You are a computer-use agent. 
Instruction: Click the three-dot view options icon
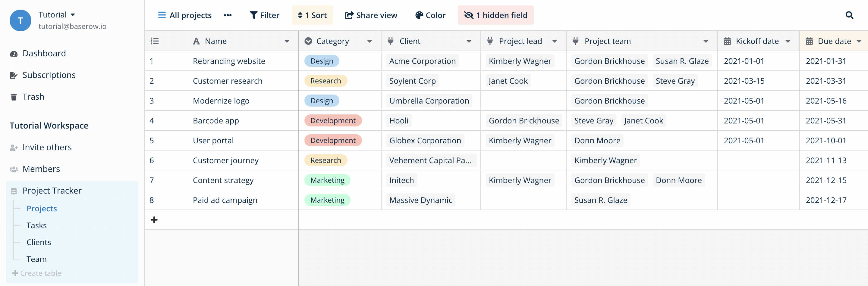[x=228, y=15]
